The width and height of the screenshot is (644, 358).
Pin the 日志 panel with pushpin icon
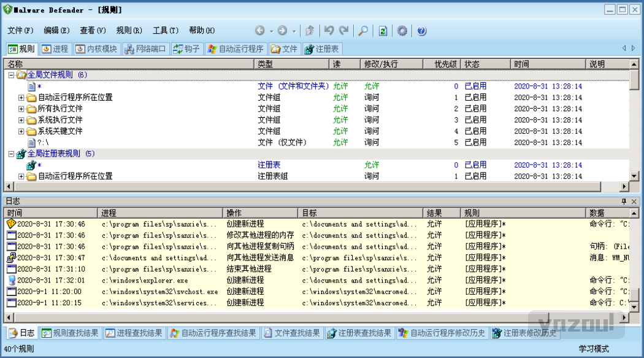click(x=624, y=201)
